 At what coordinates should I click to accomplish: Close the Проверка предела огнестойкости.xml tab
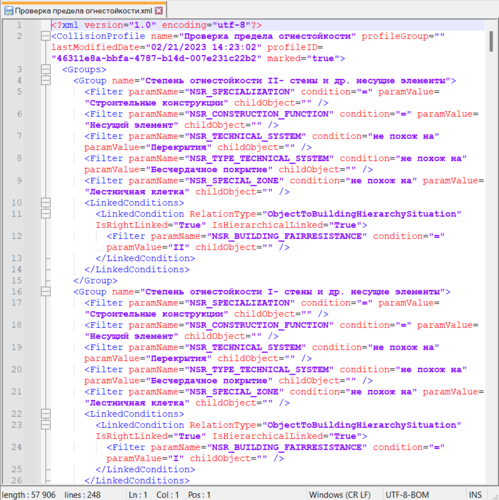[159, 11]
